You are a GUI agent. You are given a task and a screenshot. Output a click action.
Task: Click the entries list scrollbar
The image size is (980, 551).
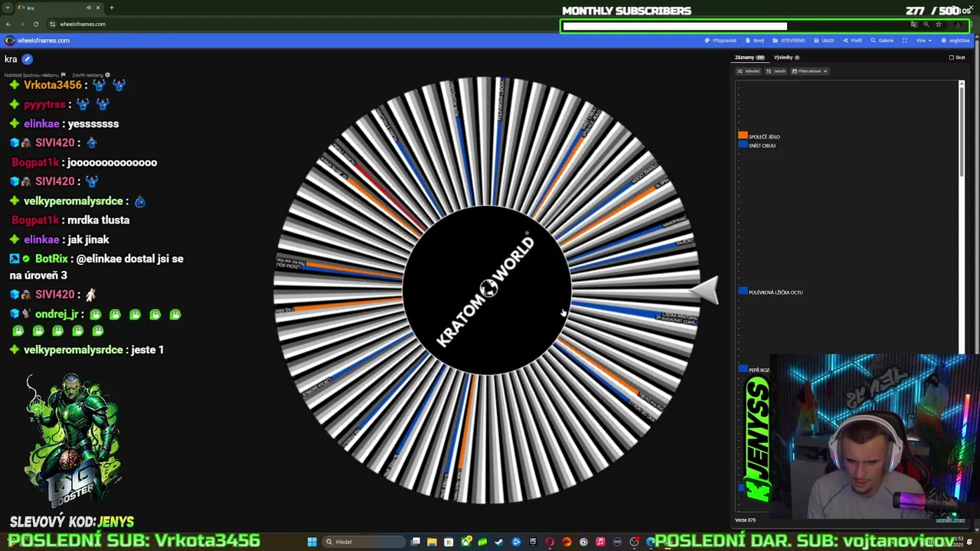pos(962,130)
